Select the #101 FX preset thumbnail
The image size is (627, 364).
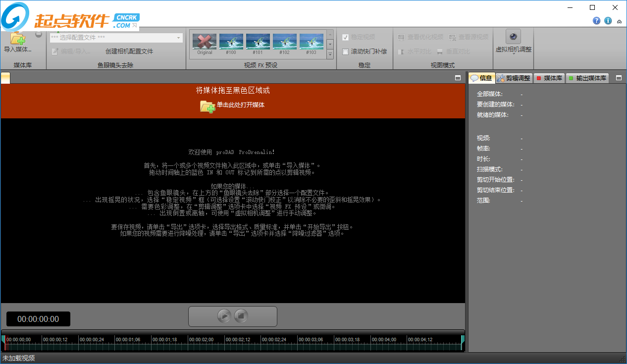(x=258, y=44)
